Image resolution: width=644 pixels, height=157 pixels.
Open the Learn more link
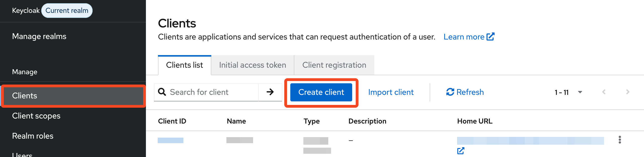[x=469, y=37]
